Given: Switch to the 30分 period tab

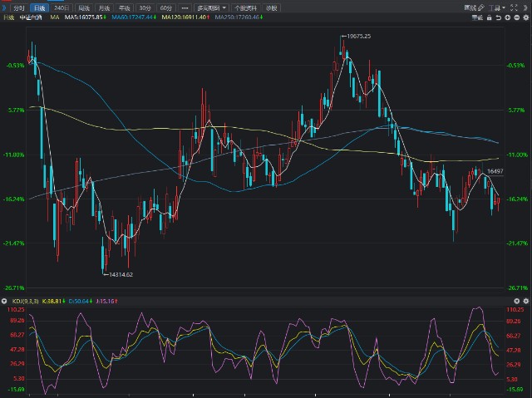Looking at the screenshot, I should [x=145, y=7].
